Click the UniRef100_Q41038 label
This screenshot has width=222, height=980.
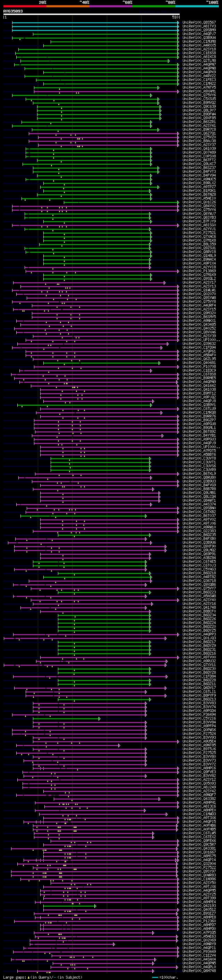pyautogui.click(x=199, y=389)
